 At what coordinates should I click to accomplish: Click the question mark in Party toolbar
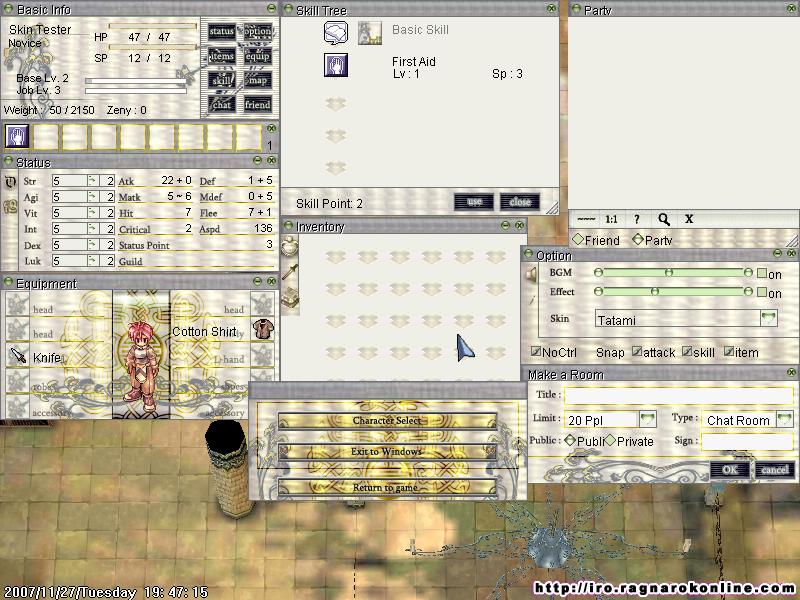click(636, 219)
